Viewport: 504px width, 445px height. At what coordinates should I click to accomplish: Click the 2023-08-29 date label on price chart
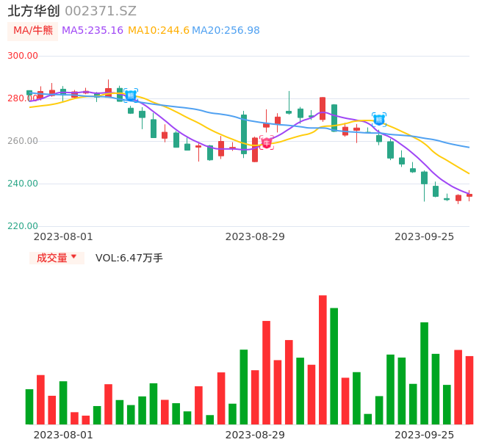pyautogui.click(x=255, y=236)
